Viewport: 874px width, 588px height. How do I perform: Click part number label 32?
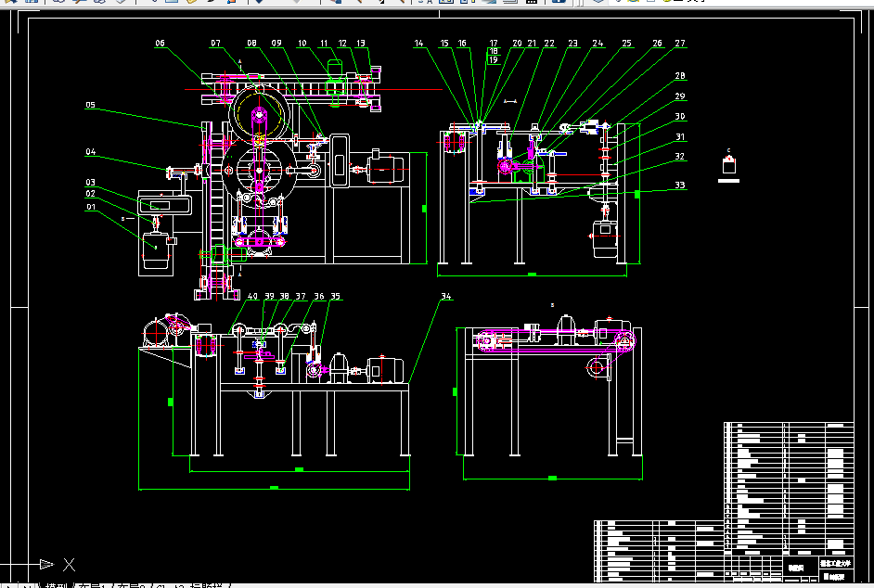[x=680, y=157]
